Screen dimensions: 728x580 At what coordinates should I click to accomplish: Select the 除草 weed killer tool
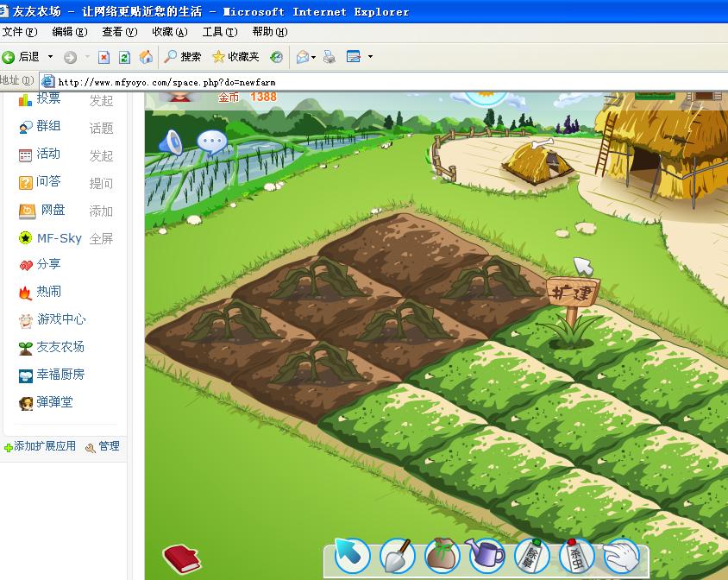531,555
